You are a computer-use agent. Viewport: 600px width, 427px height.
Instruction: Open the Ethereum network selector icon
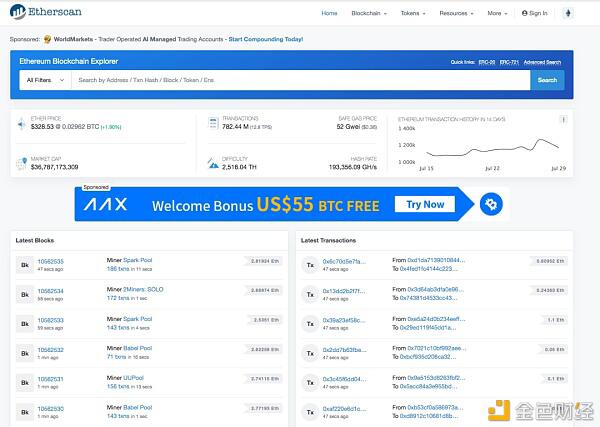(568, 13)
